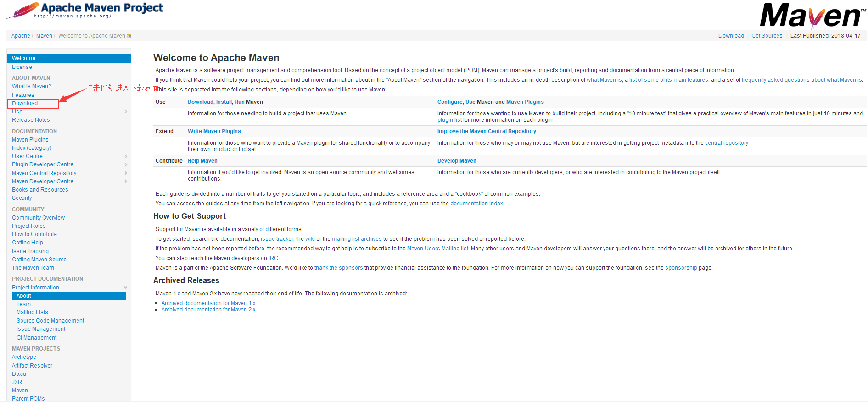Open the central repository link

(727, 143)
